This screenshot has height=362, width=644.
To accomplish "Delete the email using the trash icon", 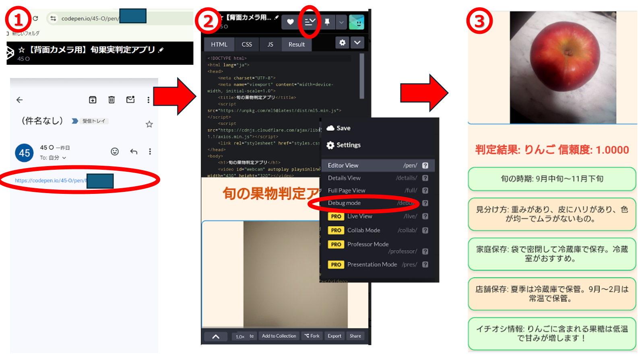I will [x=111, y=100].
